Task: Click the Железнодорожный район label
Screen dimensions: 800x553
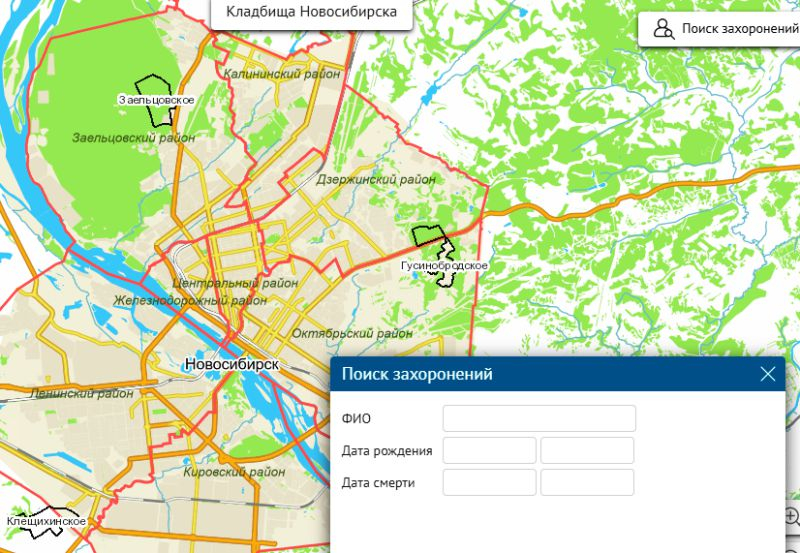Action: [x=190, y=300]
